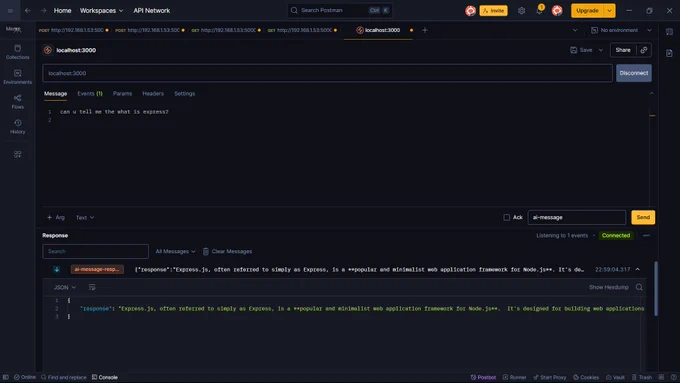Open Runner in the status bar
680x383 pixels.
click(514, 377)
